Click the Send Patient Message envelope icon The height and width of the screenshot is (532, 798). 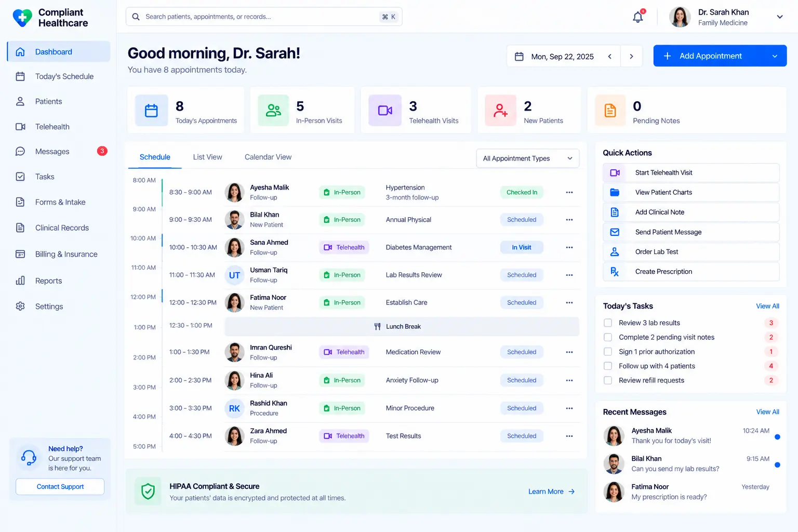tap(615, 232)
